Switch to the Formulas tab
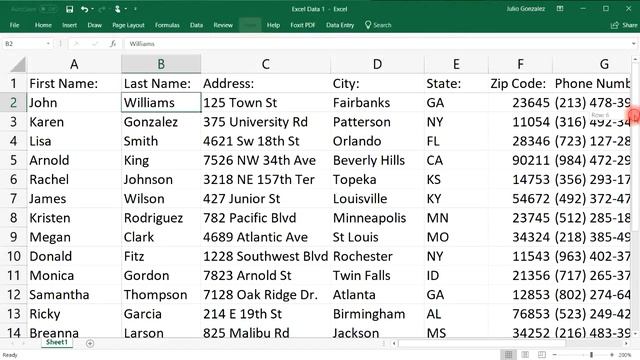Image resolution: width=640 pixels, height=360 pixels. (x=167, y=25)
